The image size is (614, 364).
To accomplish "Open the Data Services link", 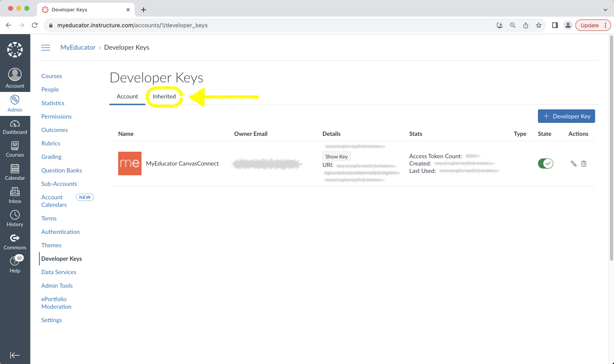I will coord(59,272).
